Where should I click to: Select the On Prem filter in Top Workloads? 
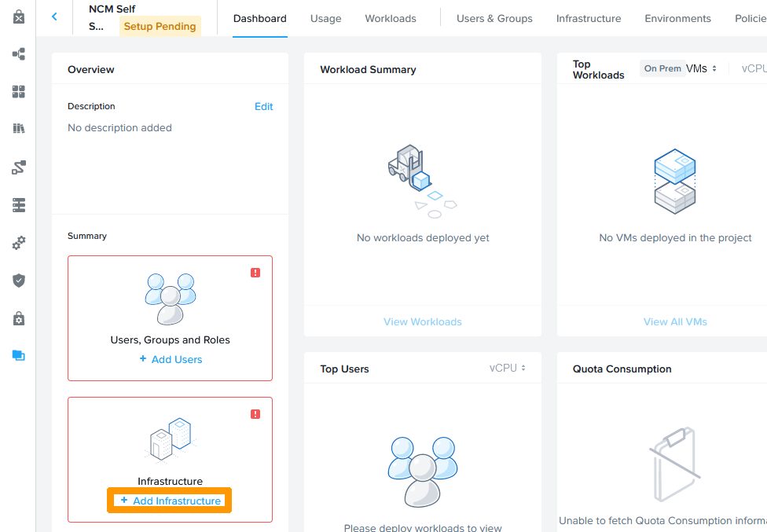tap(662, 69)
